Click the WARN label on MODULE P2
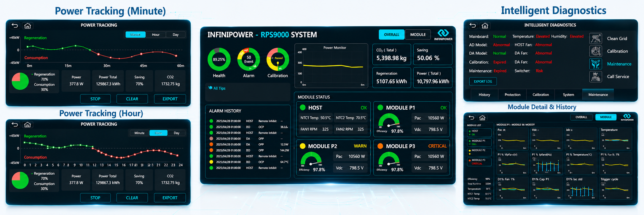644x215 pixels. tap(360, 146)
